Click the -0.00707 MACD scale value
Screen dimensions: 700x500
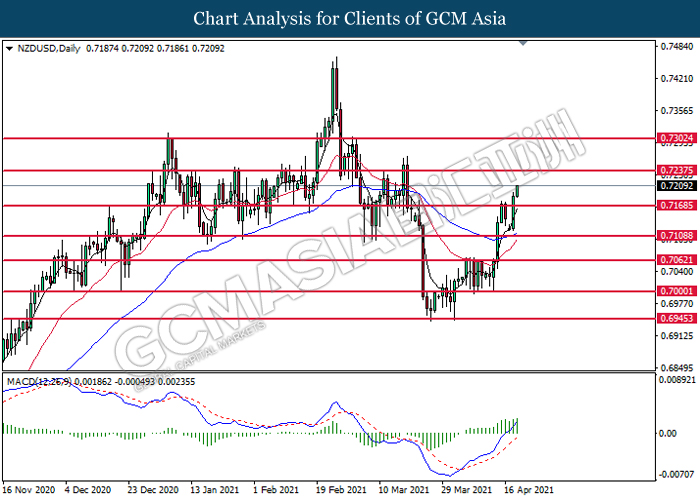pyautogui.click(x=677, y=474)
